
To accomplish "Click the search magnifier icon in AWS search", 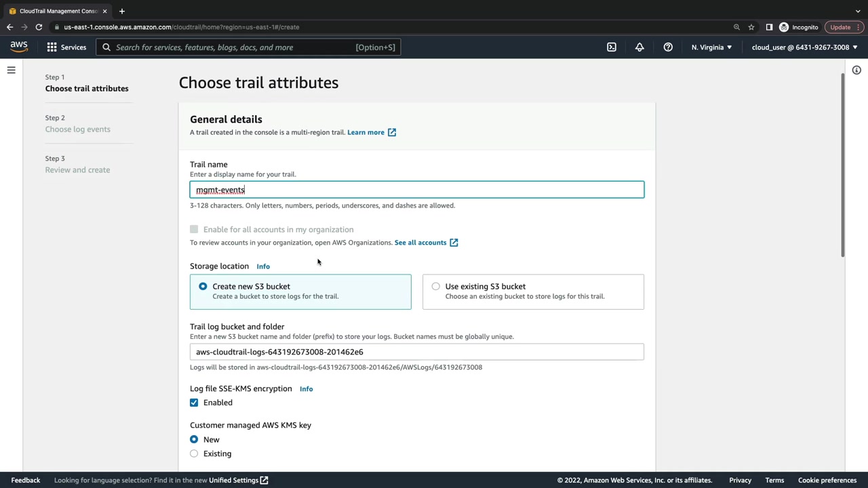I will coord(106,47).
